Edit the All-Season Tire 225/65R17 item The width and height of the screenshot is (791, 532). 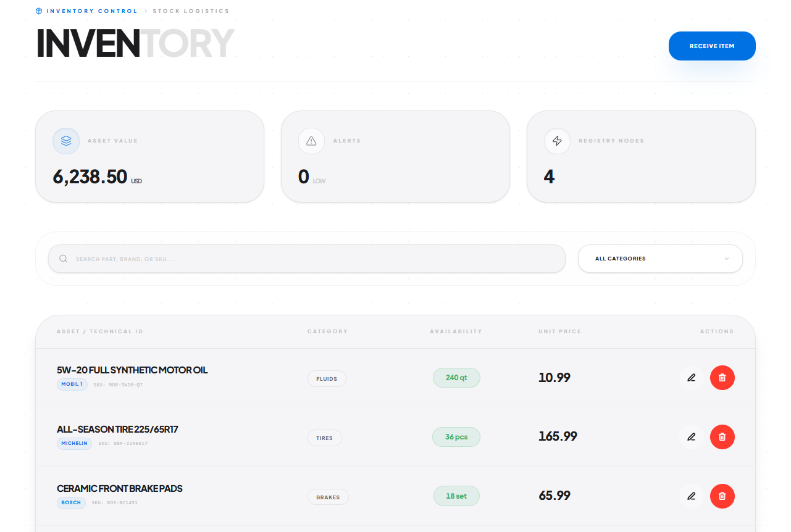(692, 437)
